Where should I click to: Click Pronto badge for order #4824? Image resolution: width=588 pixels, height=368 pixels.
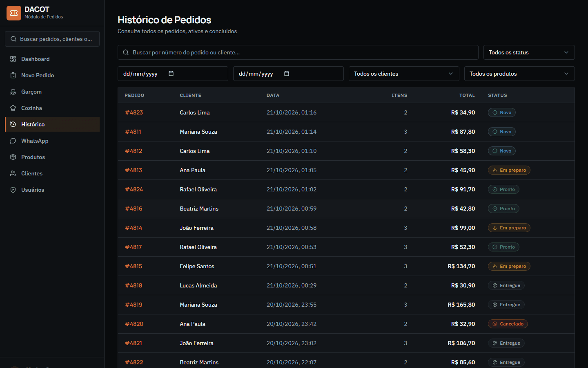pos(503,189)
